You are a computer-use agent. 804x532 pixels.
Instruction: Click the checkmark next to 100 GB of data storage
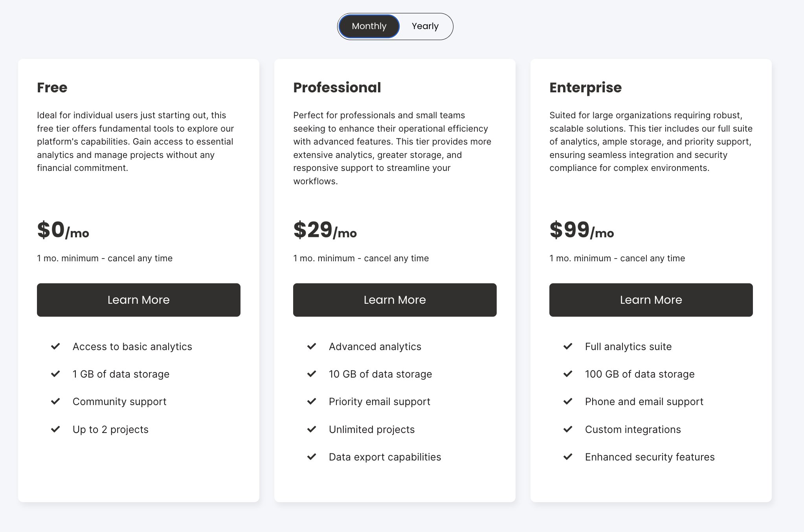tap(568, 374)
